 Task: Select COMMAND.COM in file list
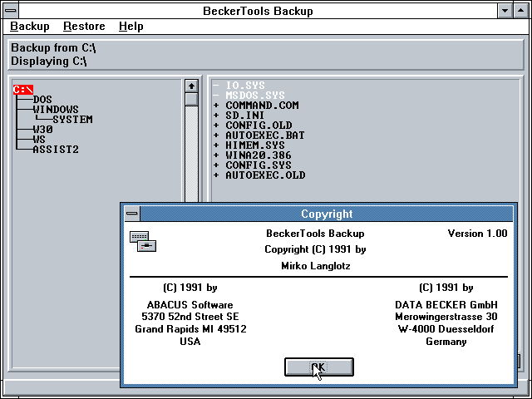[x=263, y=106]
